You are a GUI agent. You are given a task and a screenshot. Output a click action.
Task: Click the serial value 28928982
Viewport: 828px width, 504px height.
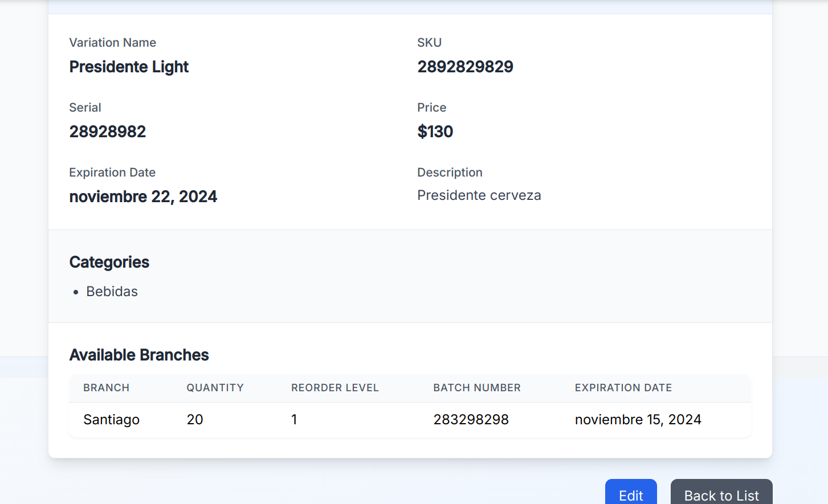point(108,132)
